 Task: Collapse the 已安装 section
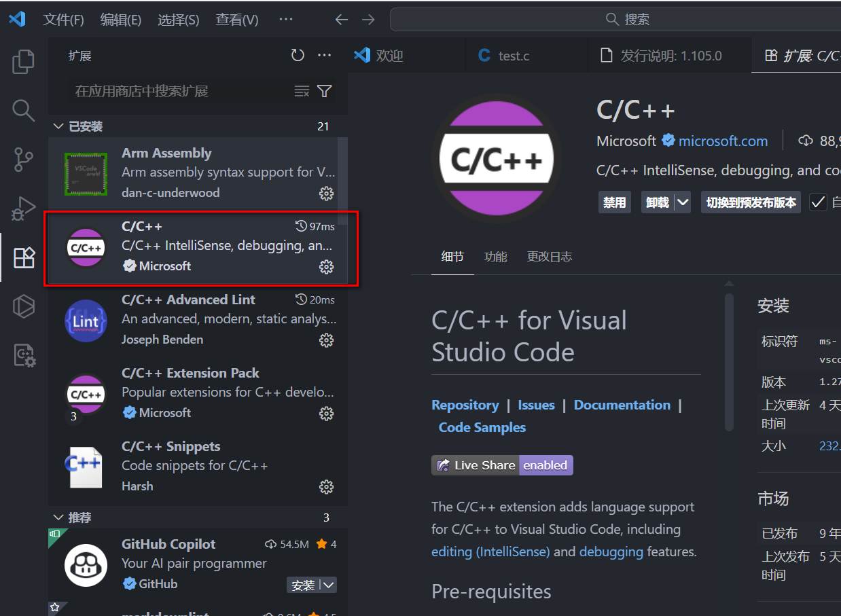pyautogui.click(x=58, y=126)
